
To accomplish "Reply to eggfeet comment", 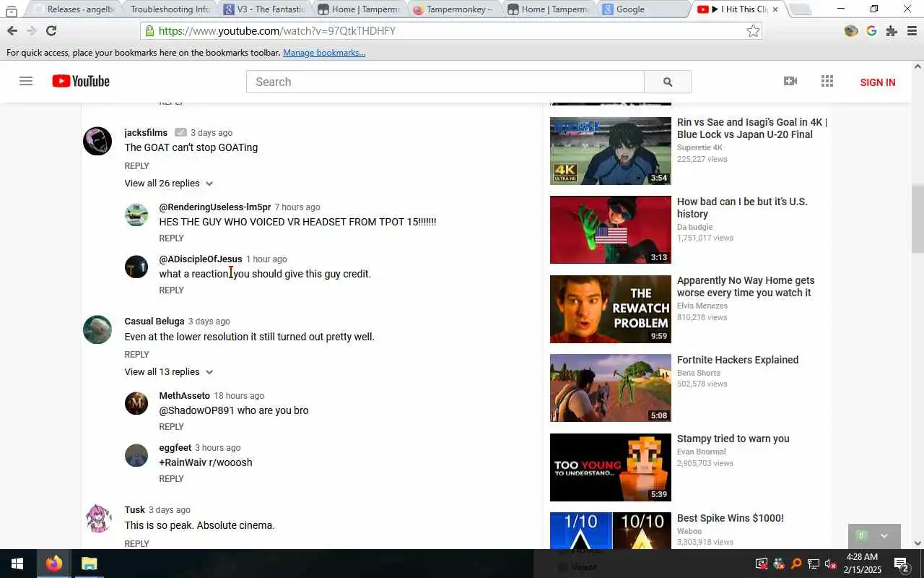I will (171, 479).
